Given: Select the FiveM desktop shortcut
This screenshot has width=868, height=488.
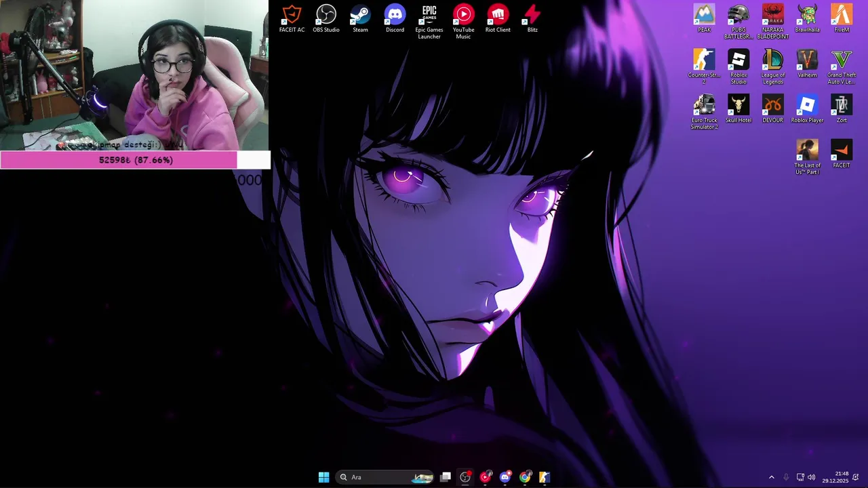Looking at the screenshot, I should pyautogui.click(x=842, y=19).
